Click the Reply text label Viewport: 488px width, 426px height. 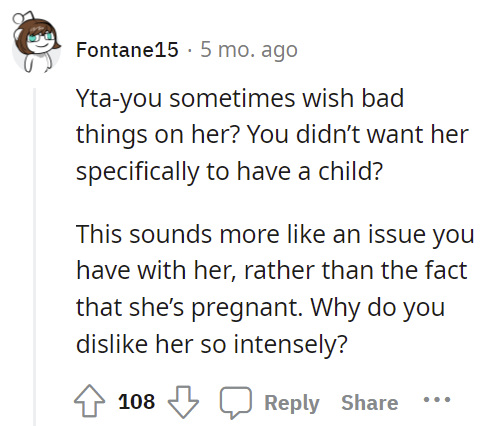click(292, 403)
